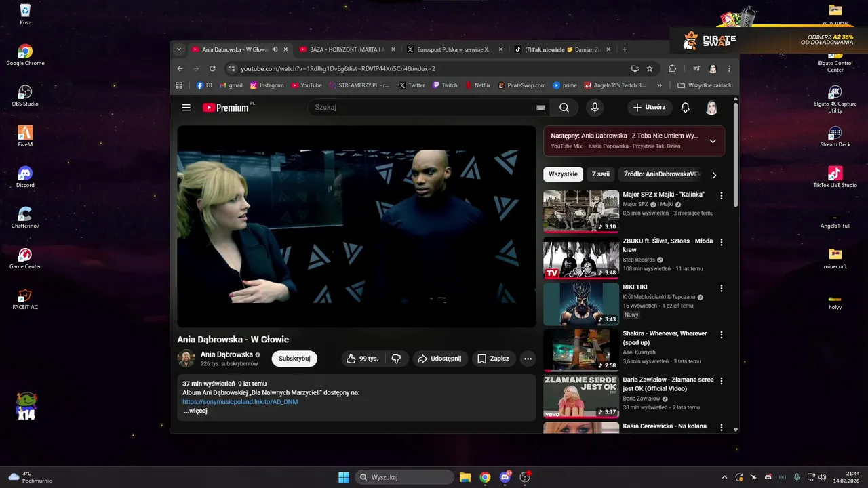Show more bookmarks with the double chevron
This screenshot has height=488, width=868.
coord(659,85)
